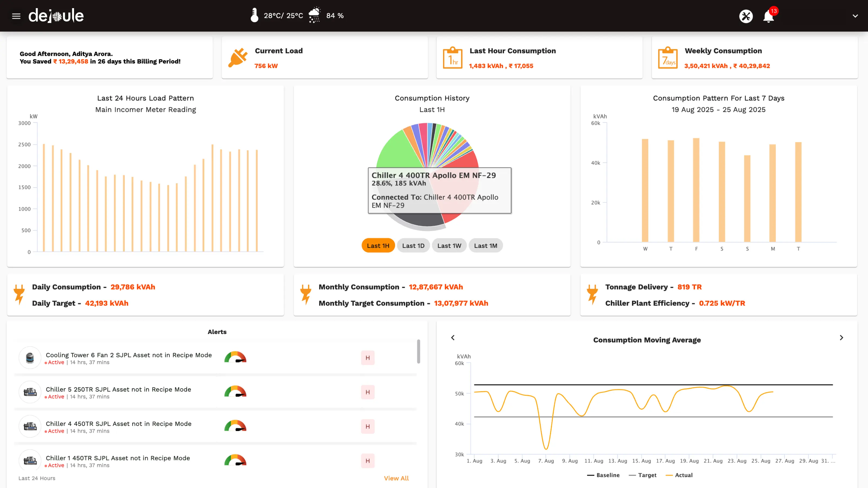Click the Current Load plug icon
This screenshot has width=868, height=488.
tap(238, 57)
